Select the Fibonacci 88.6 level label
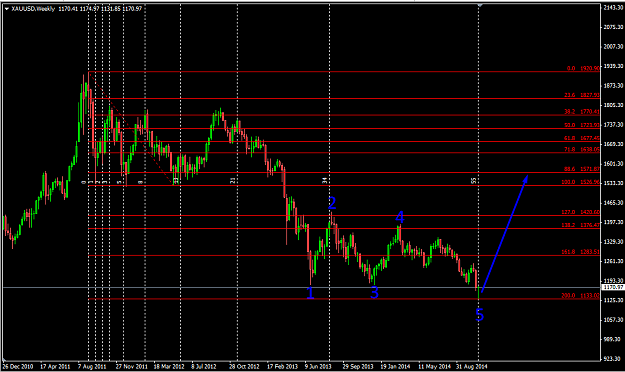Viewport: 625px width, 372px height. click(x=582, y=169)
